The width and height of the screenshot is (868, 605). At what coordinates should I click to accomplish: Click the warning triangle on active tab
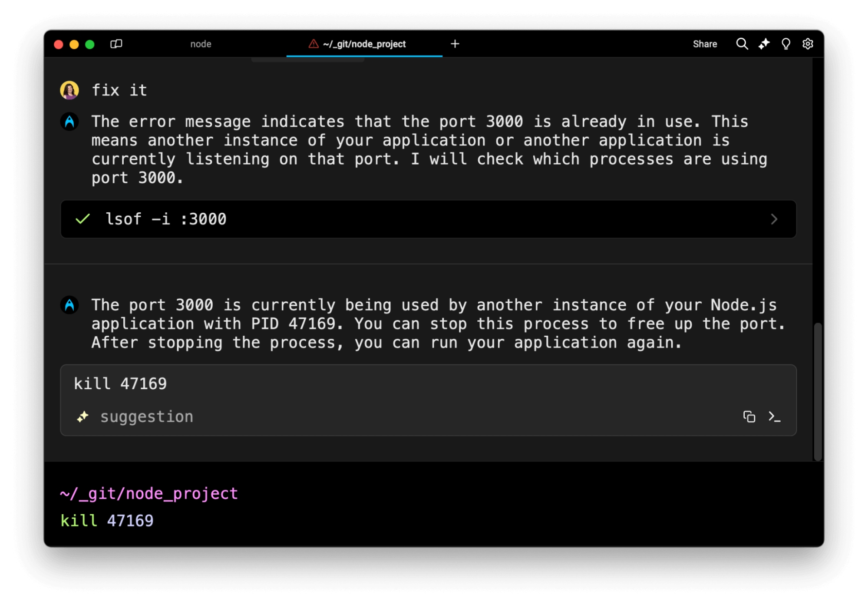pos(313,44)
